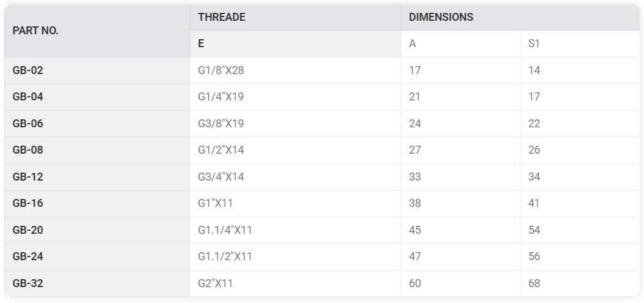This screenshot has width=644, height=303.
Task: Click the A dimension sub-header
Action: coord(460,44)
